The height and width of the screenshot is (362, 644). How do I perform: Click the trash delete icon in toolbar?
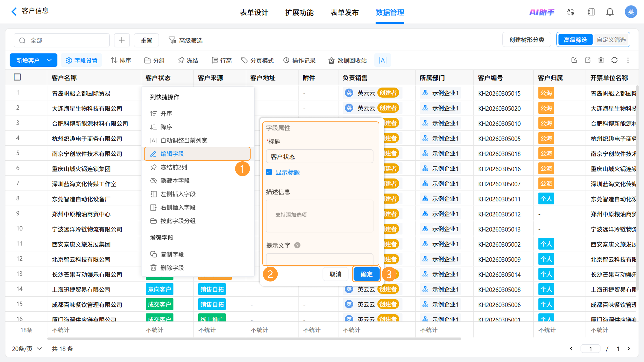tap(601, 60)
